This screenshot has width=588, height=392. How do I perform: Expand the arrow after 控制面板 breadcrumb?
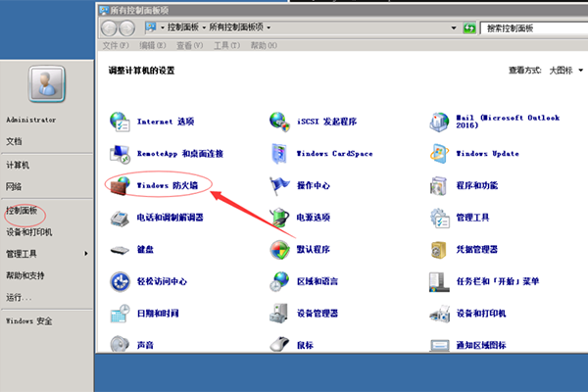tap(204, 27)
